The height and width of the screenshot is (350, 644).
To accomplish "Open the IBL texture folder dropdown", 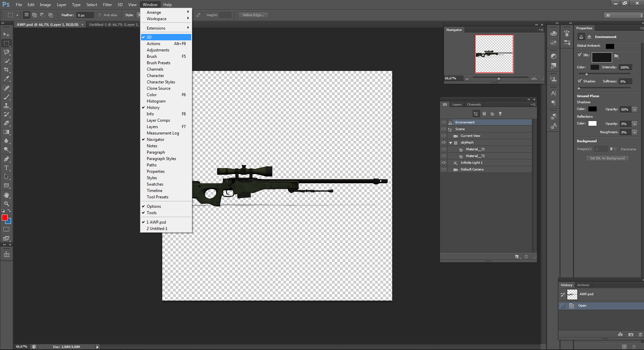I will (x=616, y=56).
